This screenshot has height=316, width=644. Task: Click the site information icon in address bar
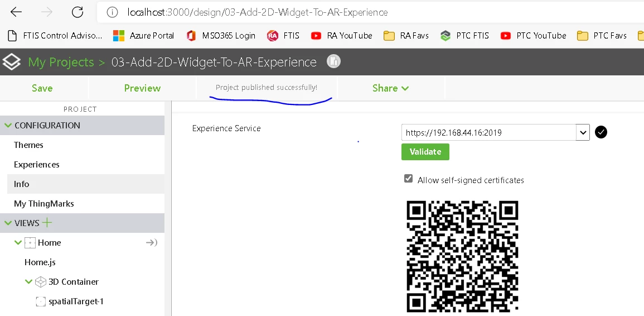[112, 12]
